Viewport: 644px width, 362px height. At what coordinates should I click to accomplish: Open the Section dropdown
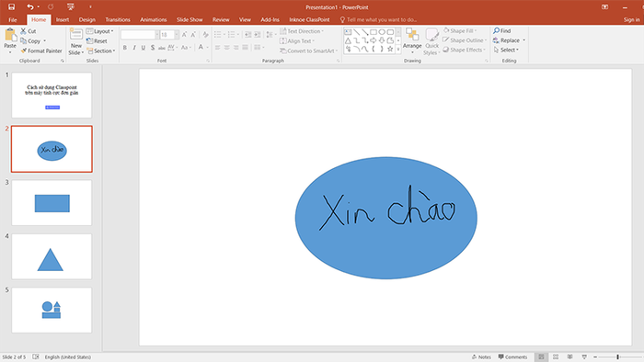coord(101,51)
